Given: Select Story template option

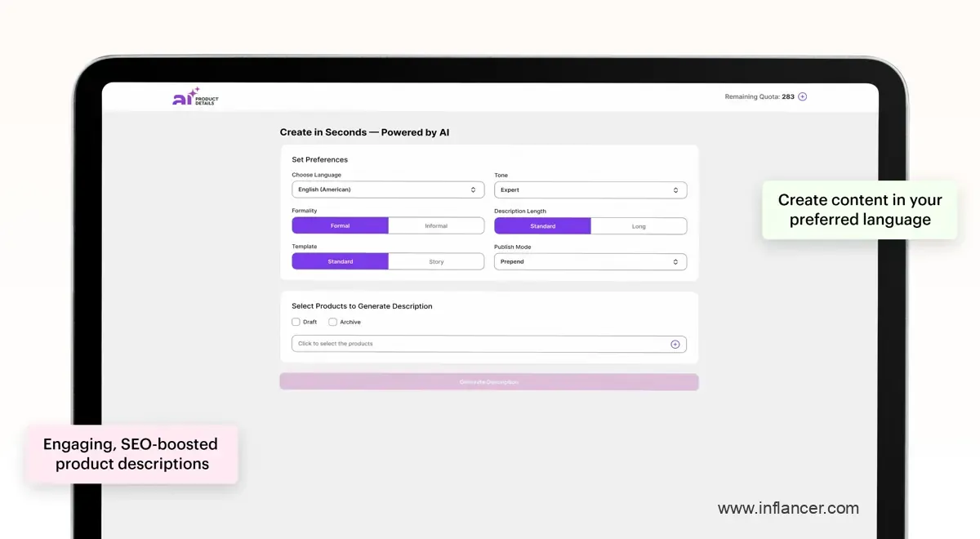Looking at the screenshot, I should [x=436, y=261].
